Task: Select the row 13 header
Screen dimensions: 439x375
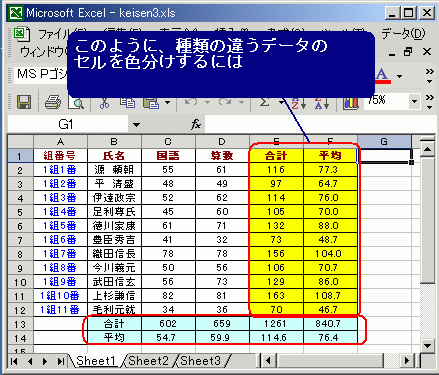Action: coord(20,324)
